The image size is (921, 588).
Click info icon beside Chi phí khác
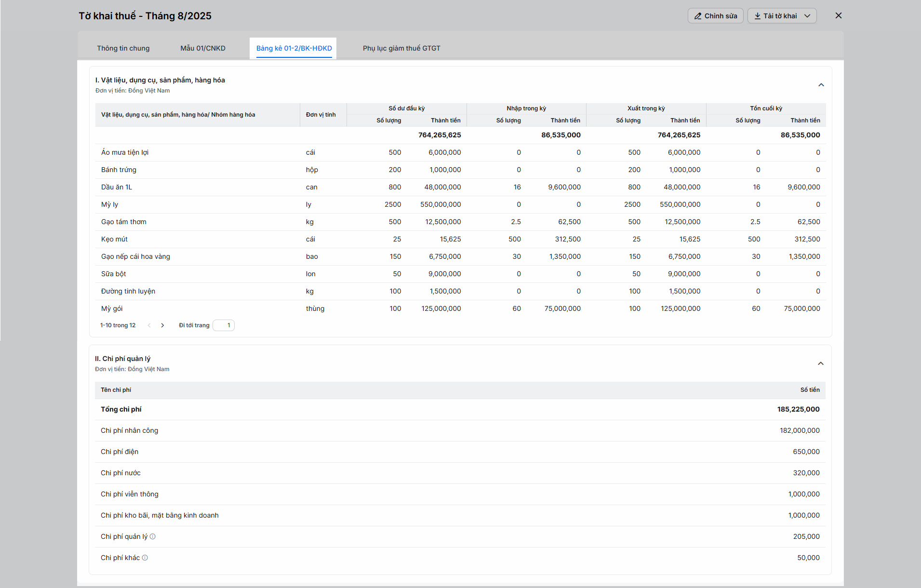point(145,558)
